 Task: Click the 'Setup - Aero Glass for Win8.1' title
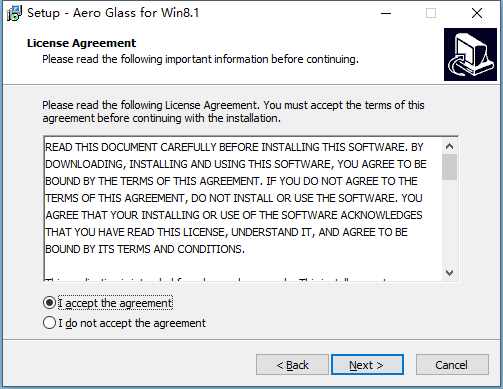pos(113,13)
